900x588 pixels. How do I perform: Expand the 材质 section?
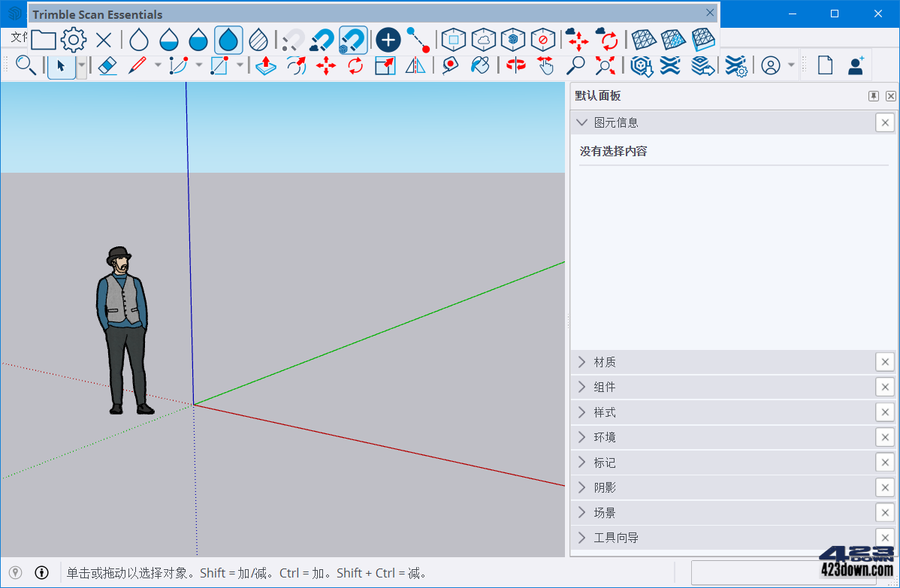[581, 361]
